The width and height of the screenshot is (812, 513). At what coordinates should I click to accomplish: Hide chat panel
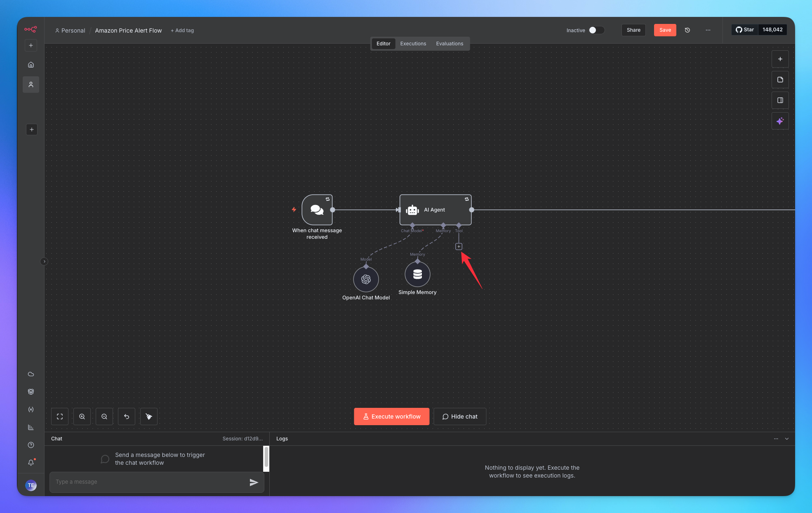(x=459, y=417)
